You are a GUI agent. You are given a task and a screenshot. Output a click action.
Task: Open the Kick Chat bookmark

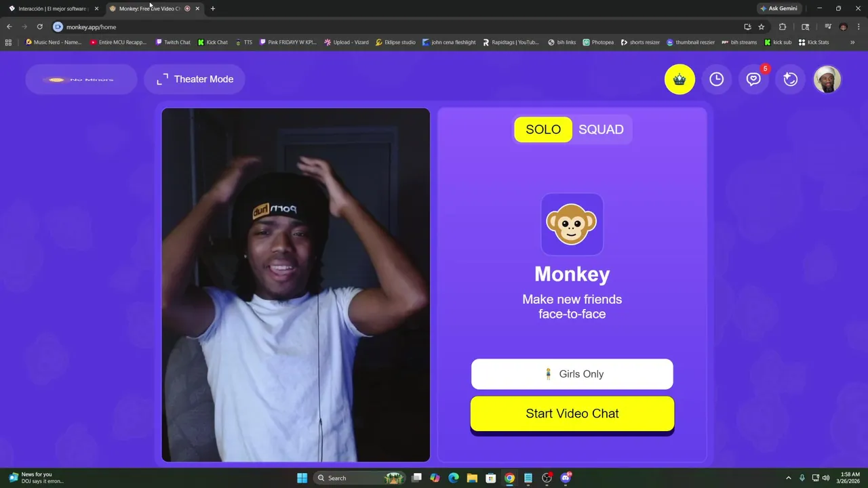click(213, 42)
